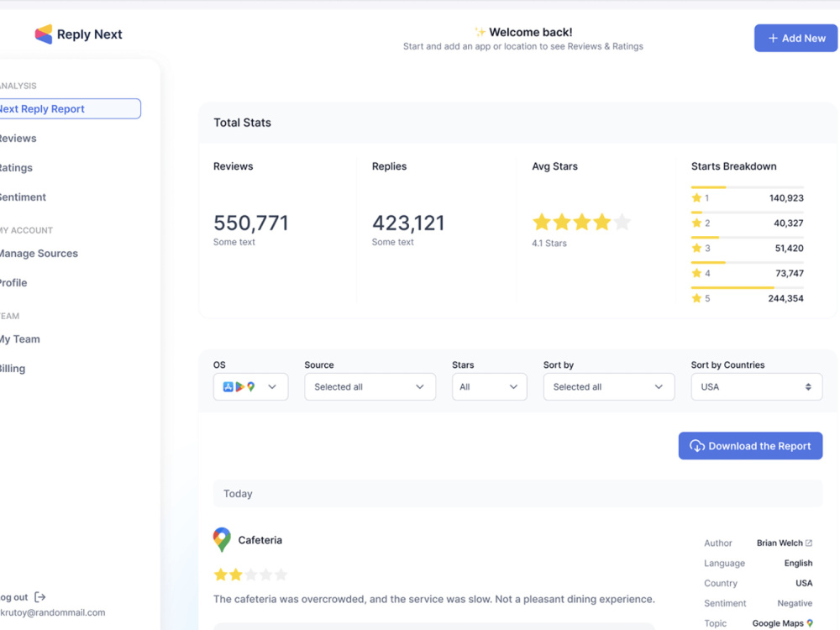Image resolution: width=840 pixels, height=630 pixels.
Task: Click the 40,327 two-star count
Action: point(789,223)
